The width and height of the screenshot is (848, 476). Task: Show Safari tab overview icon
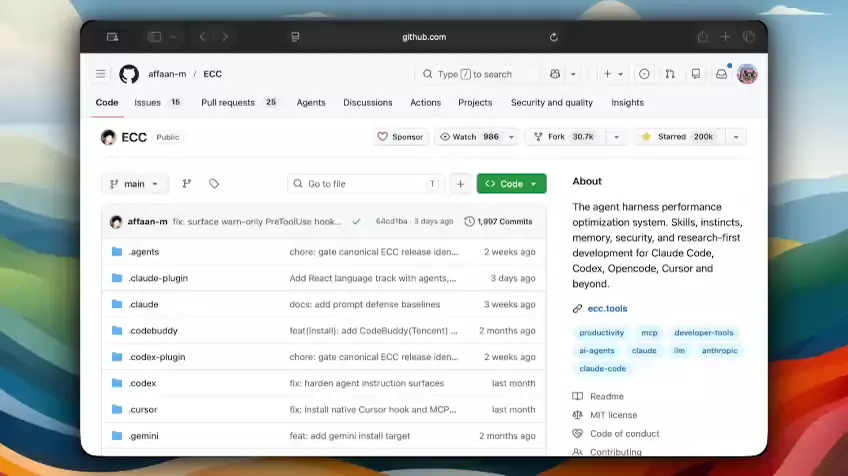tap(749, 37)
